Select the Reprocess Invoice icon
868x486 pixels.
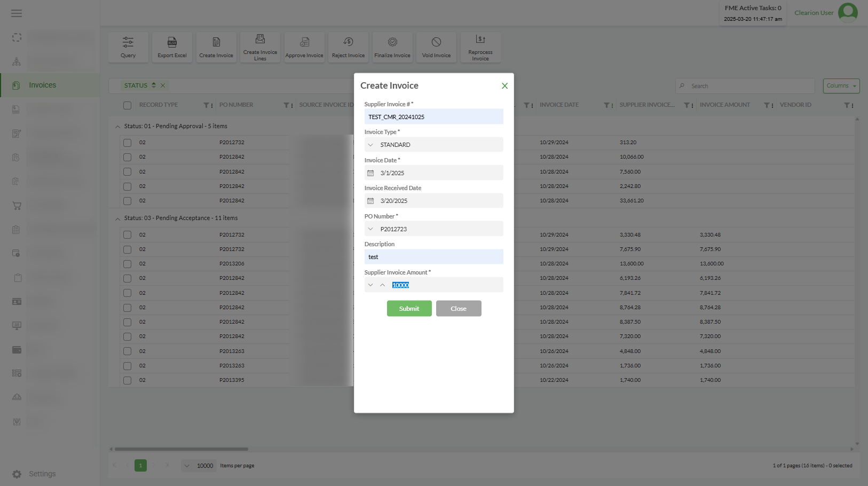click(x=480, y=47)
